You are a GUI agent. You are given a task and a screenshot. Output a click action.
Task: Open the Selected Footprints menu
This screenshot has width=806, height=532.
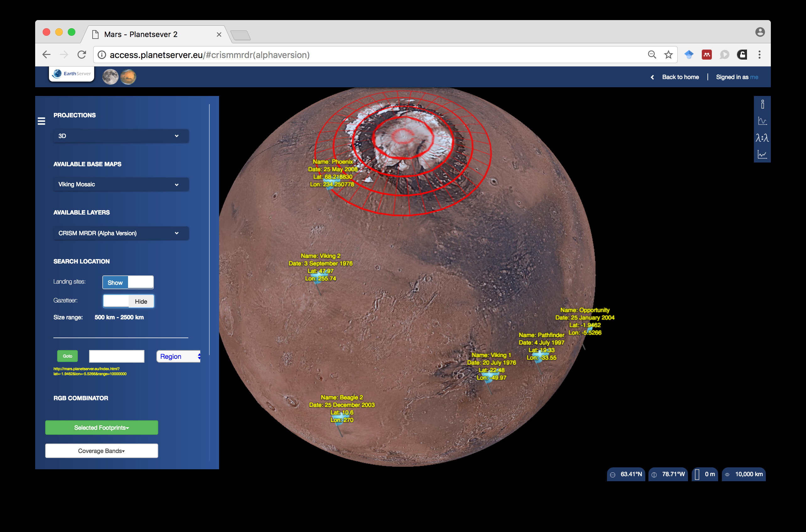[x=101, y=428]
